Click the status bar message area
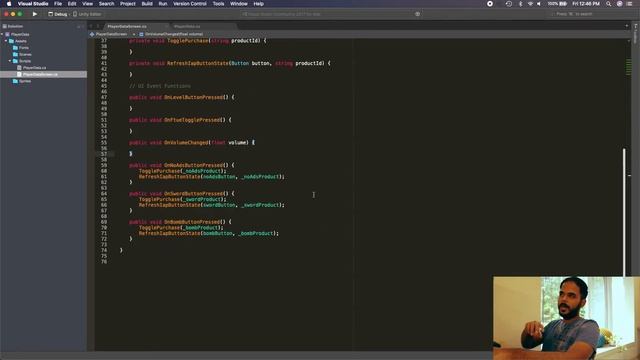Screen dimensions: 640x360 tap(331, 14)
